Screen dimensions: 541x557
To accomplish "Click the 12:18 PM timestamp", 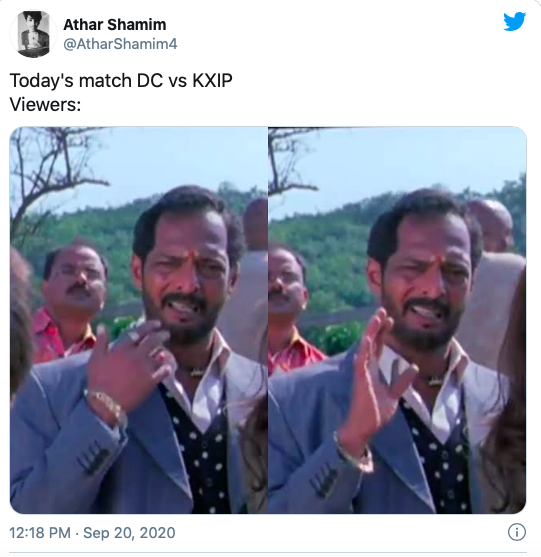I will tap(40, 533).
